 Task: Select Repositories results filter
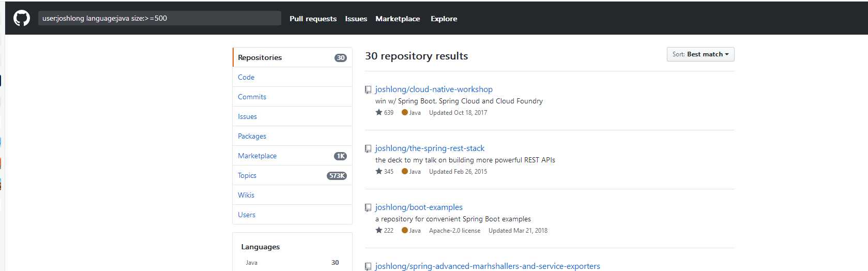(x=293, y=57)
